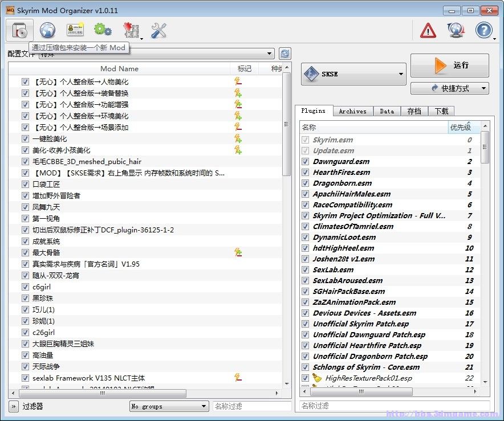This screenshot has height=421, width=504.
Task: Install a new mod from archive
Action: point(19,31)
